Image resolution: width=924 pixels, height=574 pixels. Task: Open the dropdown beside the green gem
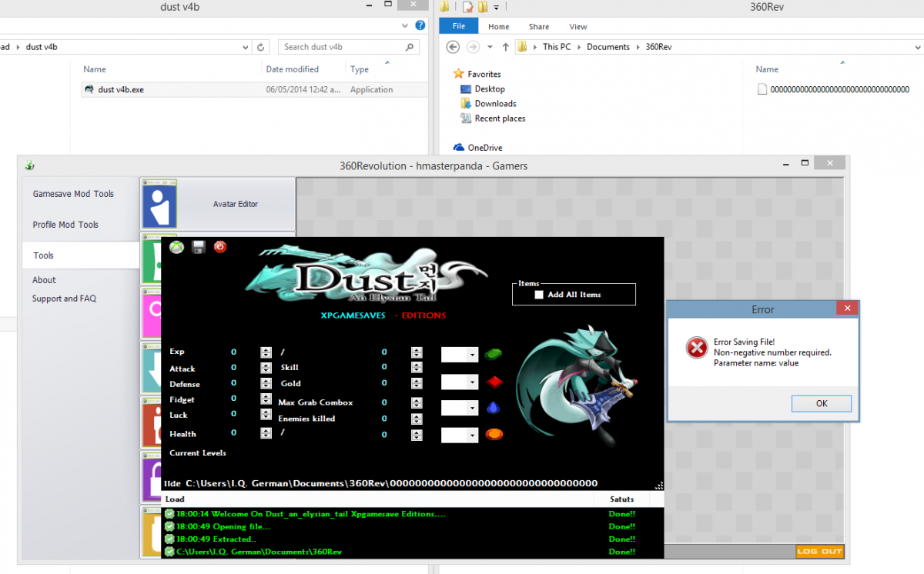pyautogui.click(x=473, y=355)
